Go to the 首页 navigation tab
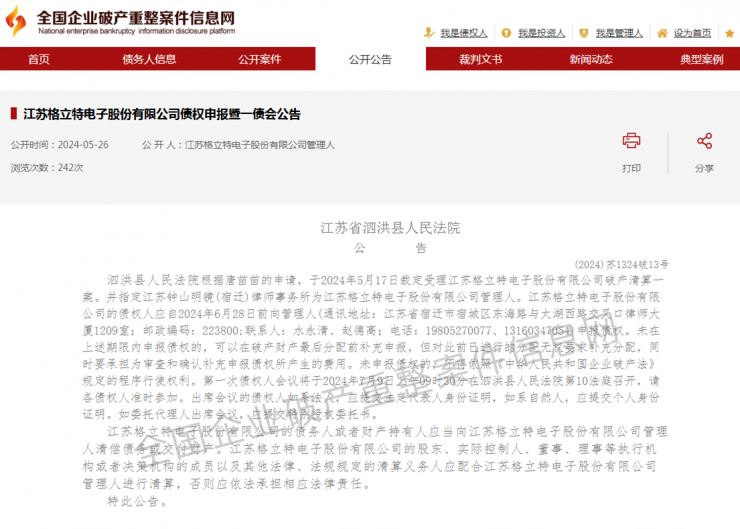740x529 pixels. coord(39,60)
